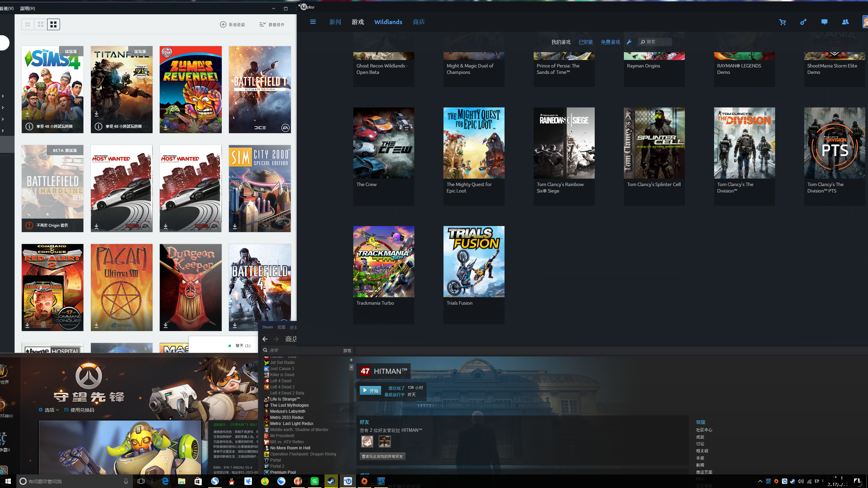Image resolution: width=868 pixels, height=488 pixels.
Task: Open the Uplay hamburger menu
Action: pyautogui.click(x=313, y=22)
